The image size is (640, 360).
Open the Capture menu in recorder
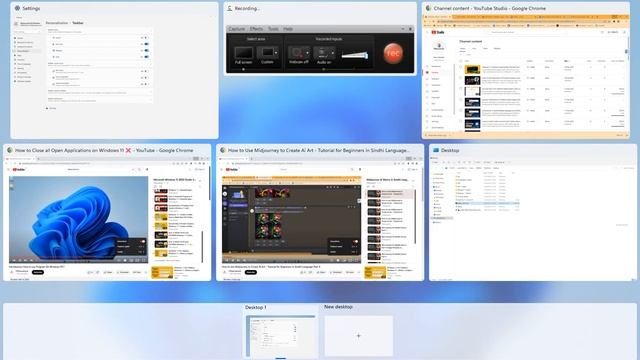pyautogui.click(x=237, y=29)
